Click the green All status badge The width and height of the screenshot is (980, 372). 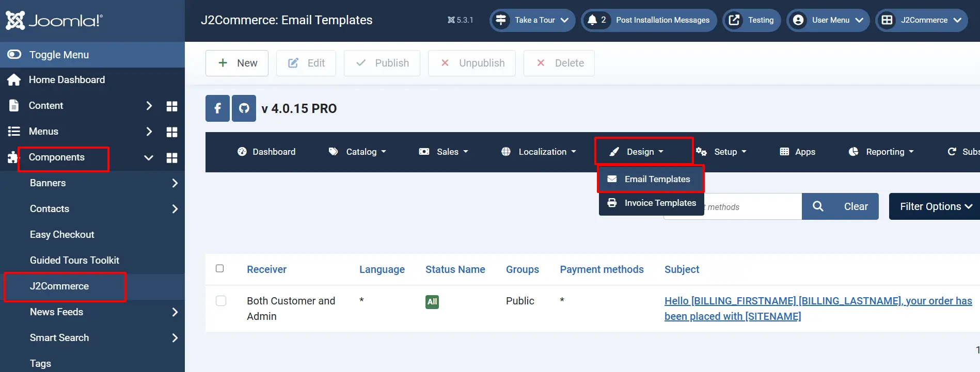pos(432,302)
